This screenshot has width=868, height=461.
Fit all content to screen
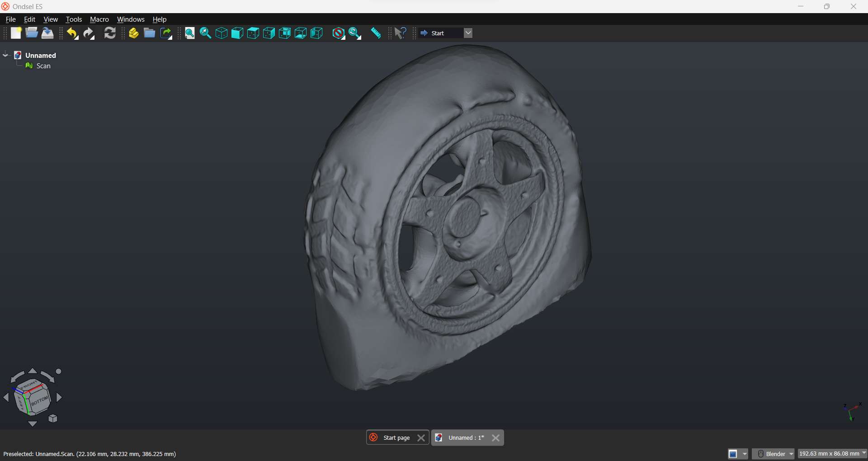[x=190, y=33]
